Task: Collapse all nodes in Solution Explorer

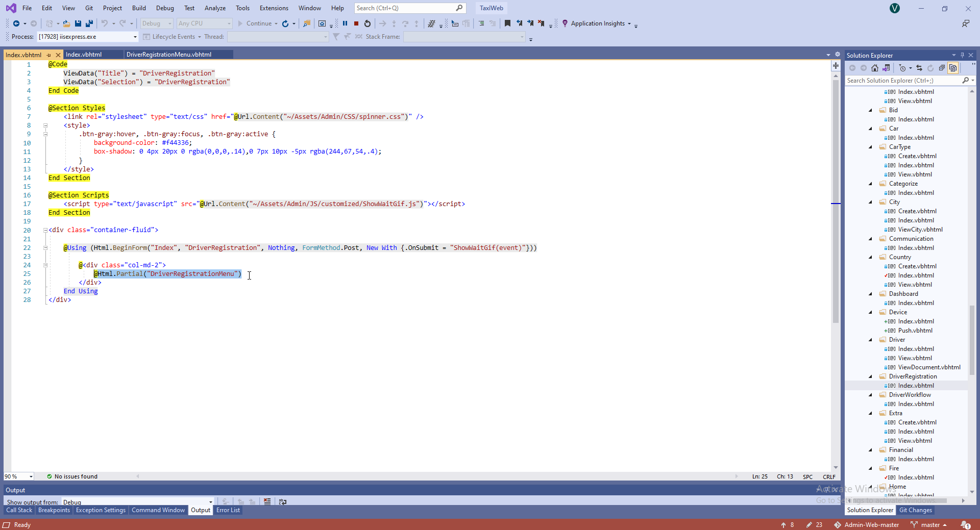Action: tap(942, 68)
